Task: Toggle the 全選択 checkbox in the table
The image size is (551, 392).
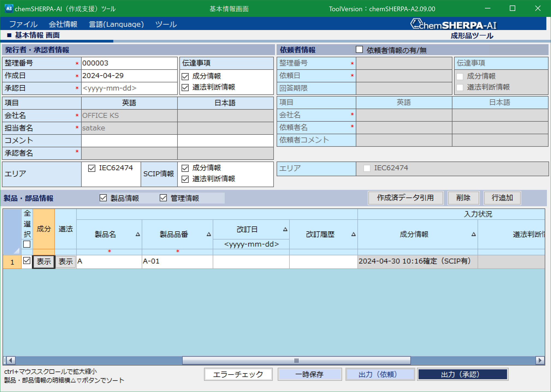Action: point(26,244)
